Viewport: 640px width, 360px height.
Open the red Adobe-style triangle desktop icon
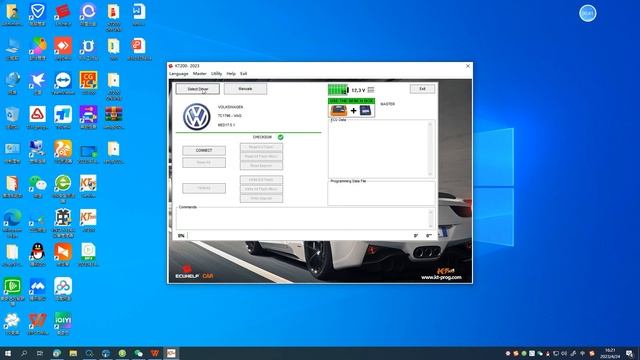tap(38, 118)
